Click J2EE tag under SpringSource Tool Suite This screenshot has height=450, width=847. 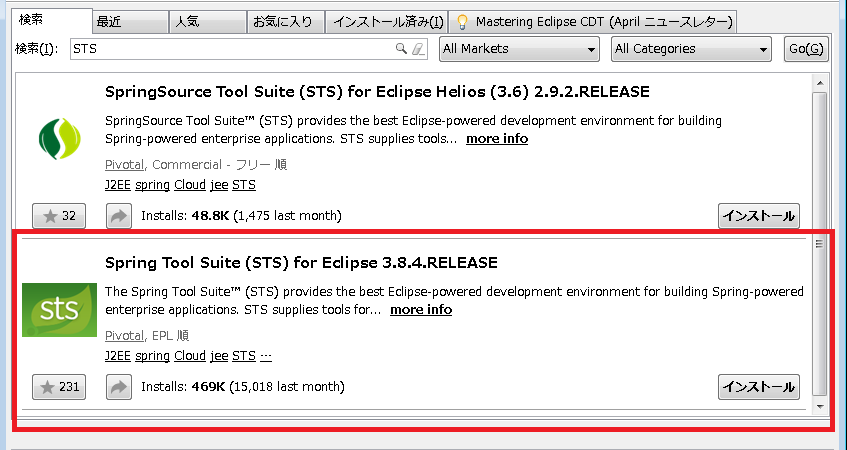tap(118, 185)
